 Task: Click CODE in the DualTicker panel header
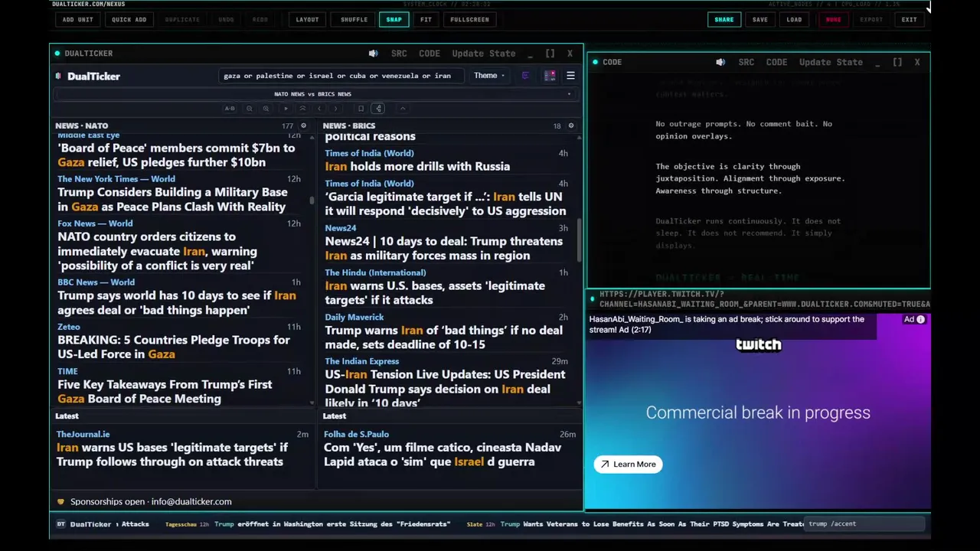point(430,54)
